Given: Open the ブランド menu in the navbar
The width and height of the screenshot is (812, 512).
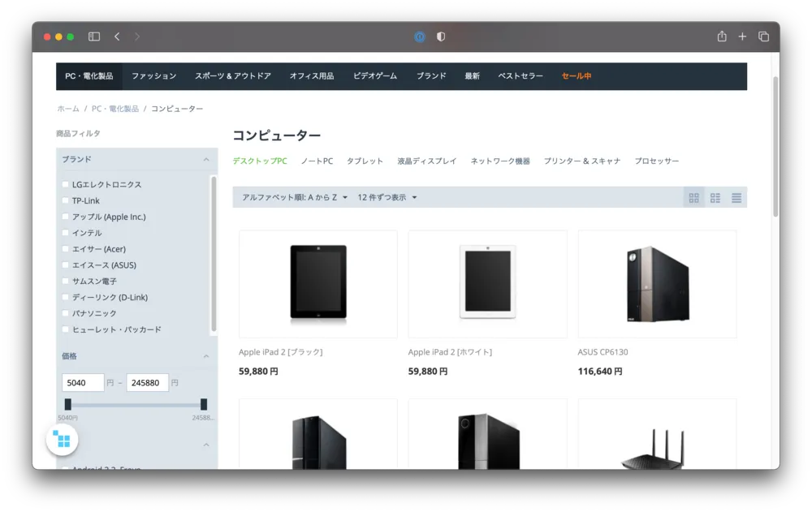Looking at the screenshot, I should 431,76.
